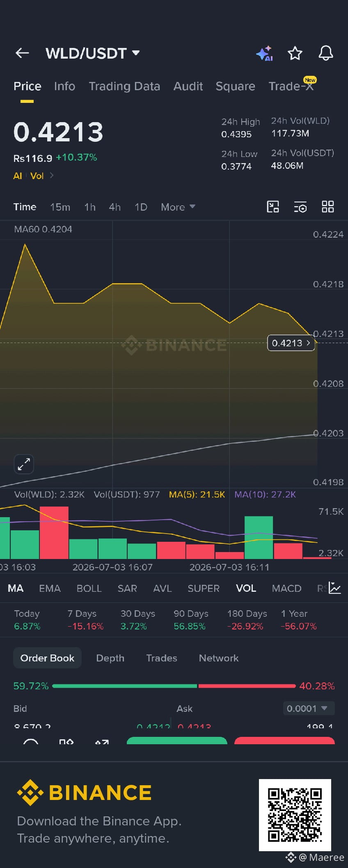Select the 1D chart interval
Screen dimensions: 348x868
tap(141, 207)
